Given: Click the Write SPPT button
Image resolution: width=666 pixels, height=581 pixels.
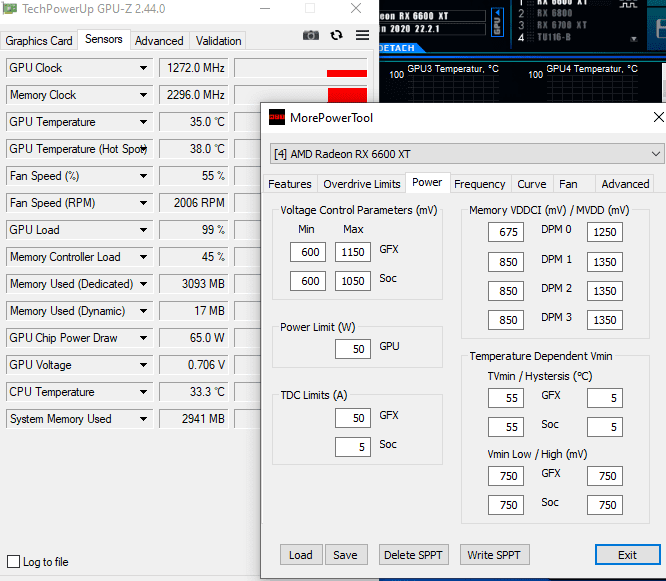Looking at the screenshot, I should click(x=494, y=555).
